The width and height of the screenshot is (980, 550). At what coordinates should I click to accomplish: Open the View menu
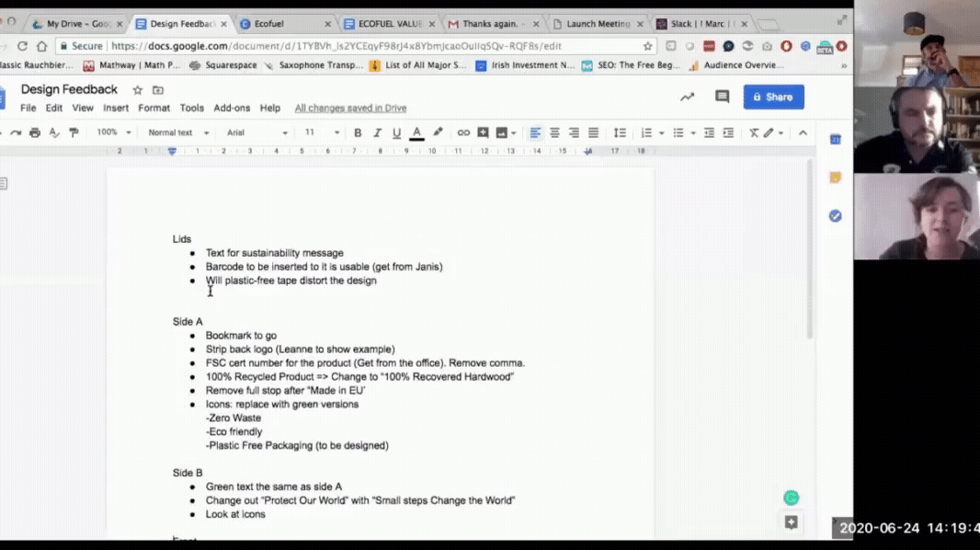point(83,109)
